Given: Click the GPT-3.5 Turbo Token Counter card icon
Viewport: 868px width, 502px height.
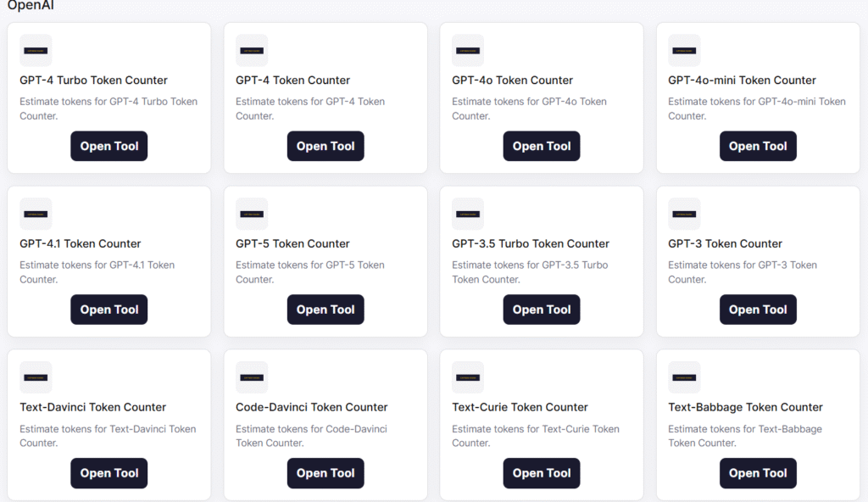Looking at the screenshot, I should (468, 214).
